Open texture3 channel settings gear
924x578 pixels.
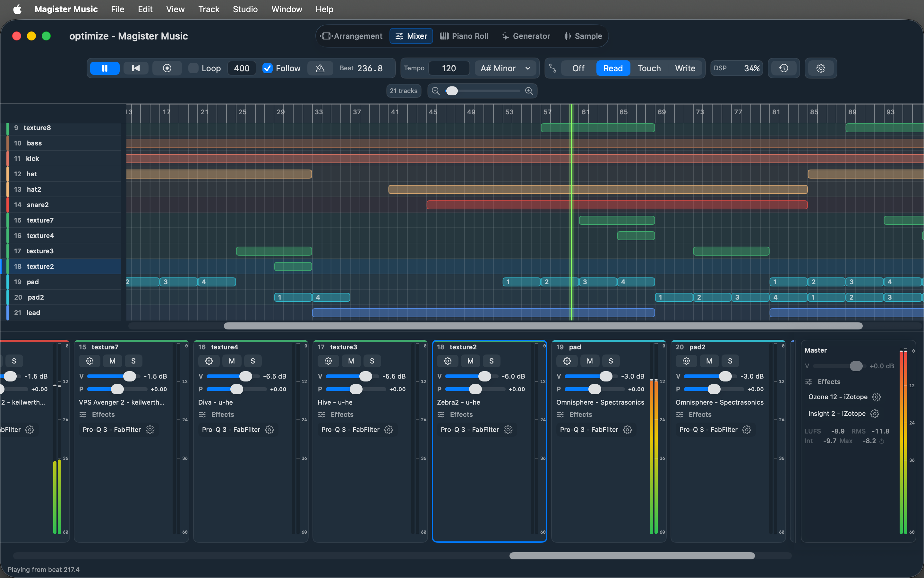pyautogui.click(x=328, y=361)
